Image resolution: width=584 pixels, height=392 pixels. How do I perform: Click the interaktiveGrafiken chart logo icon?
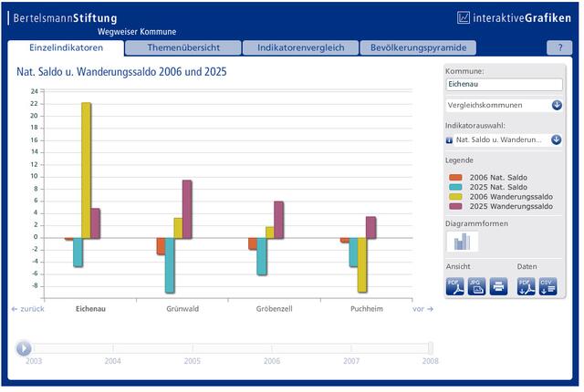[x=464, y=17]
